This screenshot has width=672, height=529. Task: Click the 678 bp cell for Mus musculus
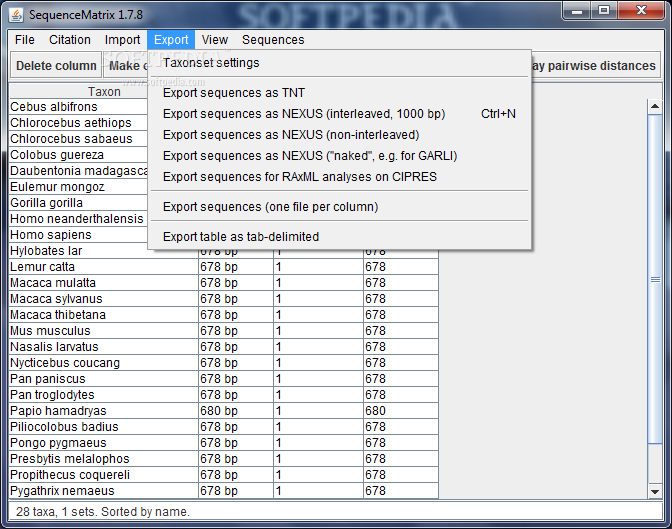[x=236, y=331]
